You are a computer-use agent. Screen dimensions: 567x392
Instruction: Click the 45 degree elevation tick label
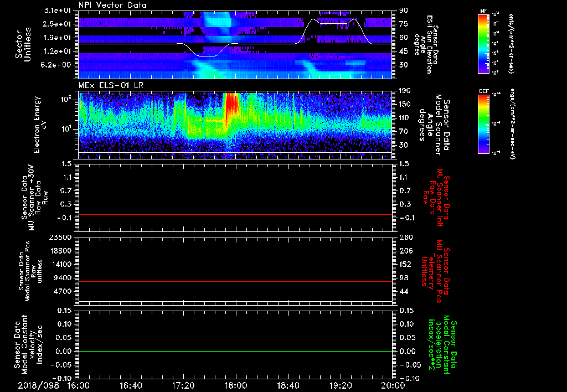[x=403, y=51]
